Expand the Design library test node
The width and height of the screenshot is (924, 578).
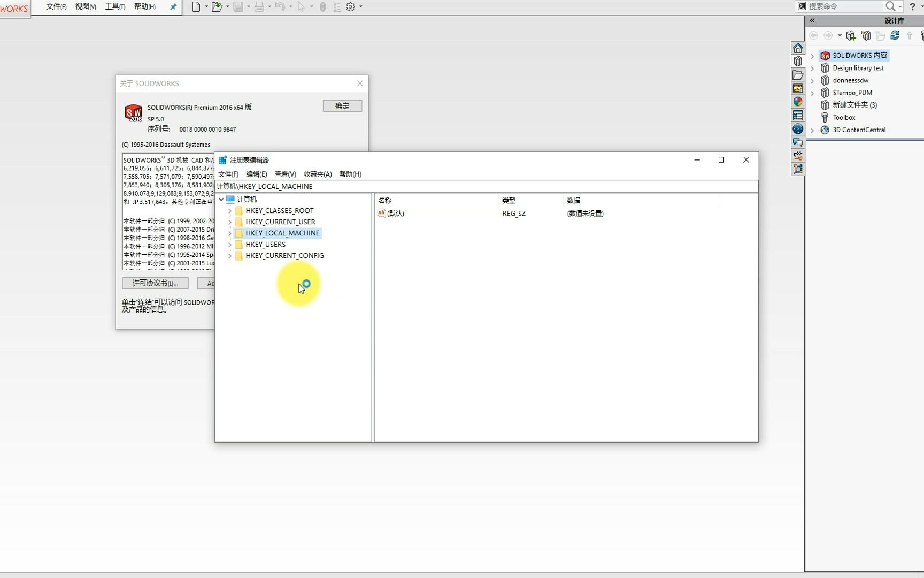click(812, 69)
